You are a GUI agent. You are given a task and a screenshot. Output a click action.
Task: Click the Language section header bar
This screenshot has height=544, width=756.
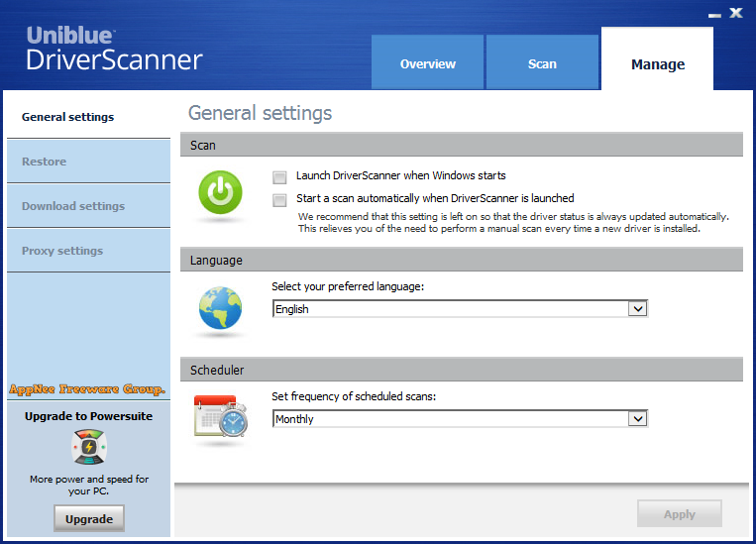coord(462,260)
